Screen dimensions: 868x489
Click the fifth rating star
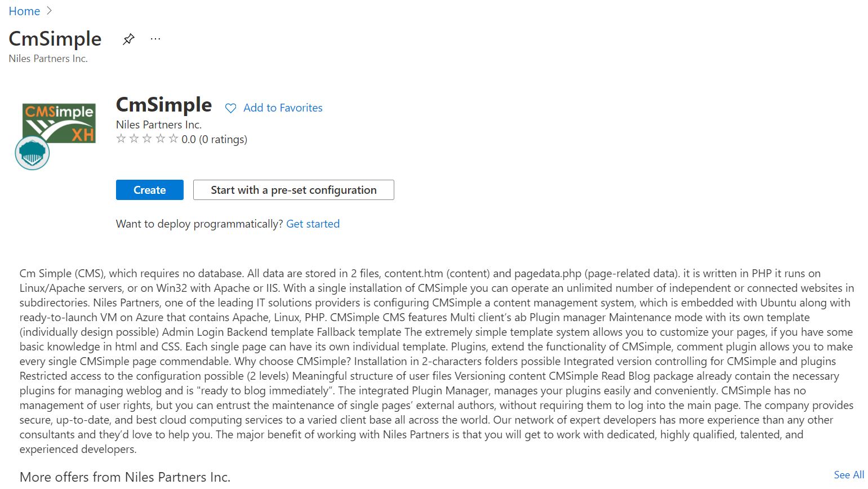pyautogui.click(x=173, y=139)
